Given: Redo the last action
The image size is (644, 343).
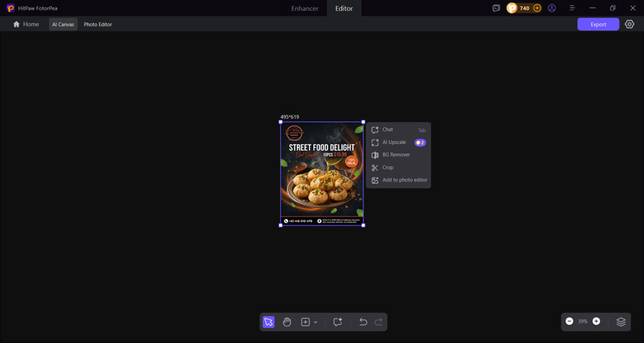Looking at the screenshot, I should point(379,322).
